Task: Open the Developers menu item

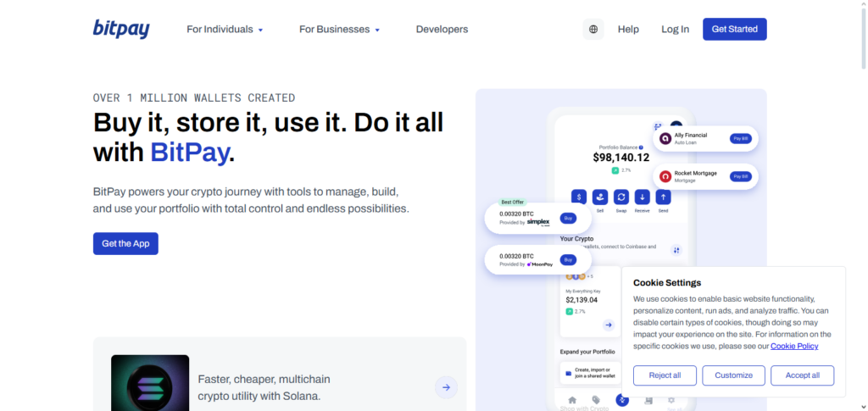Action: 442,30
